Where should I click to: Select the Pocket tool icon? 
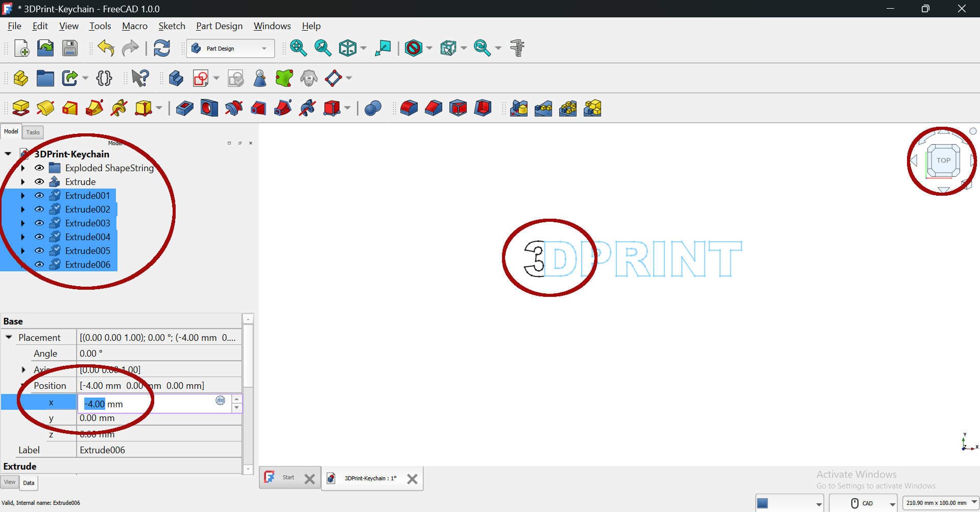pyautogui.click(x=185, y=108)
